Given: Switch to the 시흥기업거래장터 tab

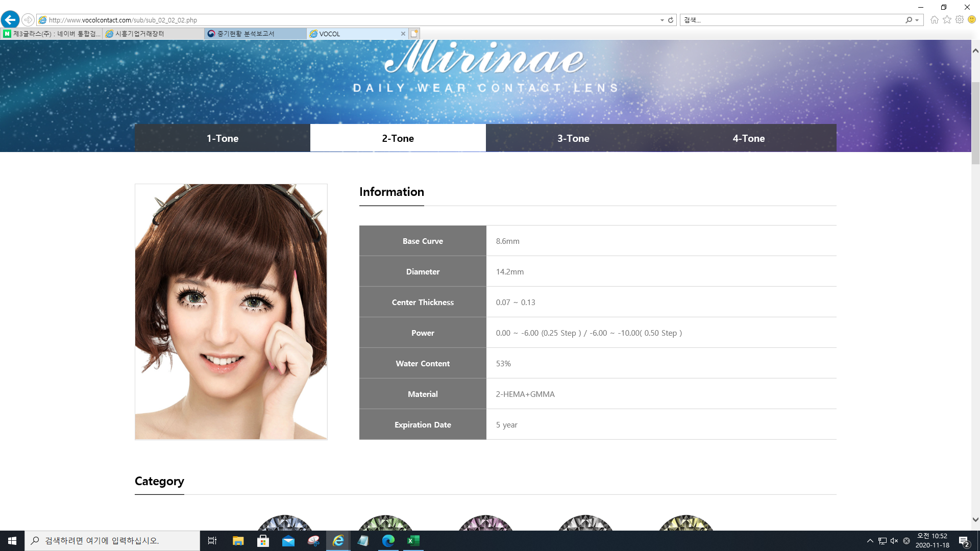Looking at the screenshot, I should point(154,34).
